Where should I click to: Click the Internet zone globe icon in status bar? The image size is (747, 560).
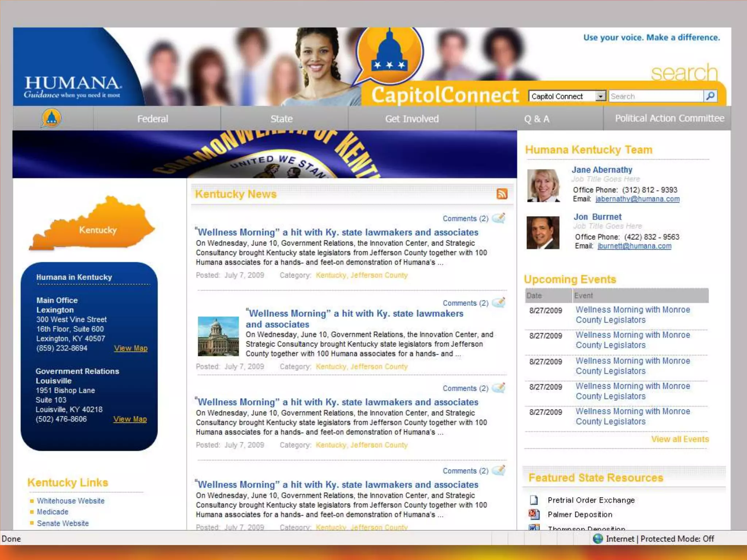coord(598,538)
